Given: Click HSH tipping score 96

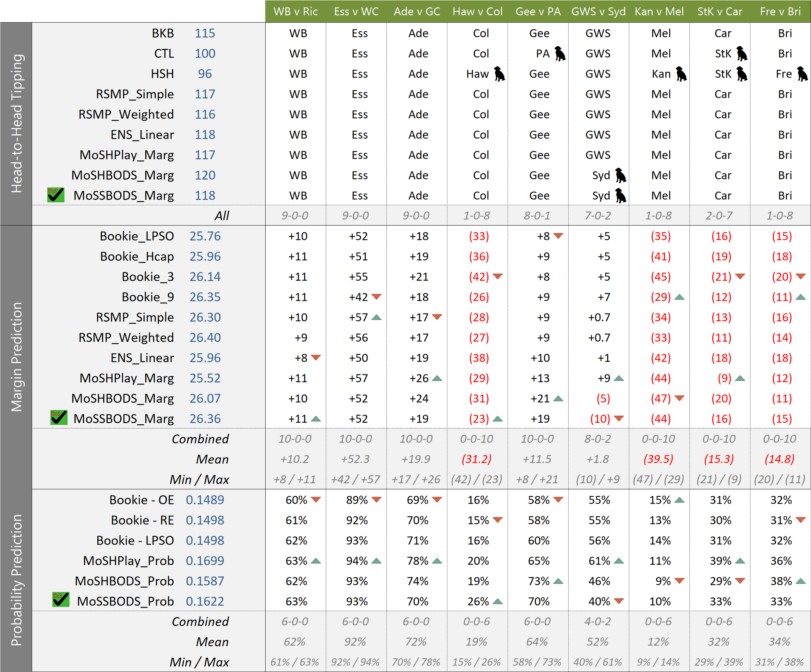Looking at the screenshot, I should (205, 74).
